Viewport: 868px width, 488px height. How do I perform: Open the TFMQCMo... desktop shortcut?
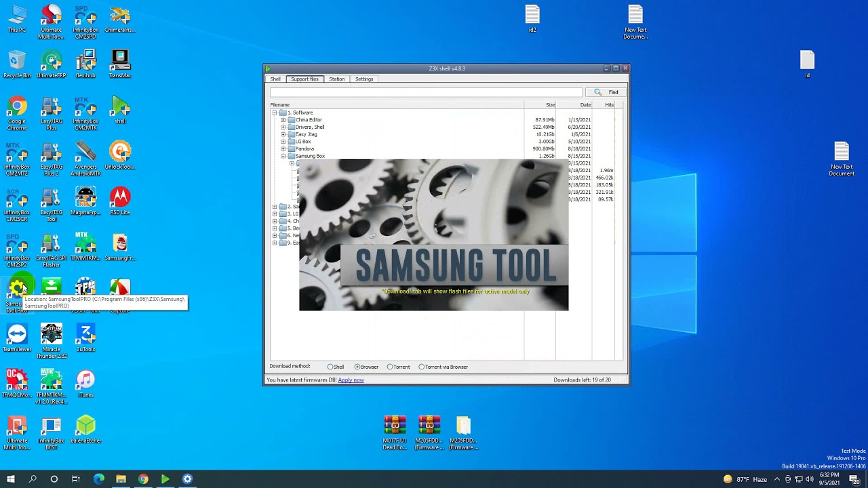(x=17, y=384)
